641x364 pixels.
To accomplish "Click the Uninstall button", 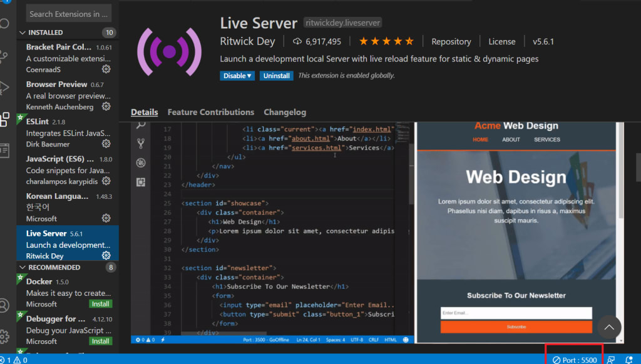I will tap(276, 76).
